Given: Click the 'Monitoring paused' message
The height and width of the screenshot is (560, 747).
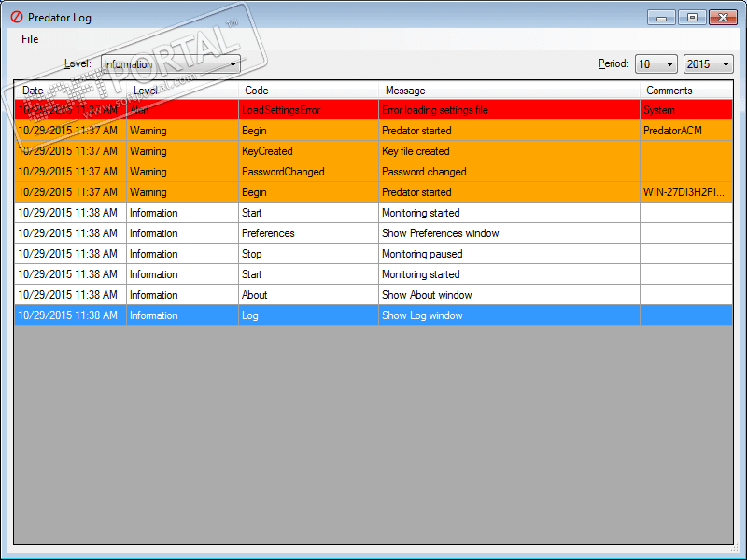Looking at the screenshot, I should coord(509,254).
